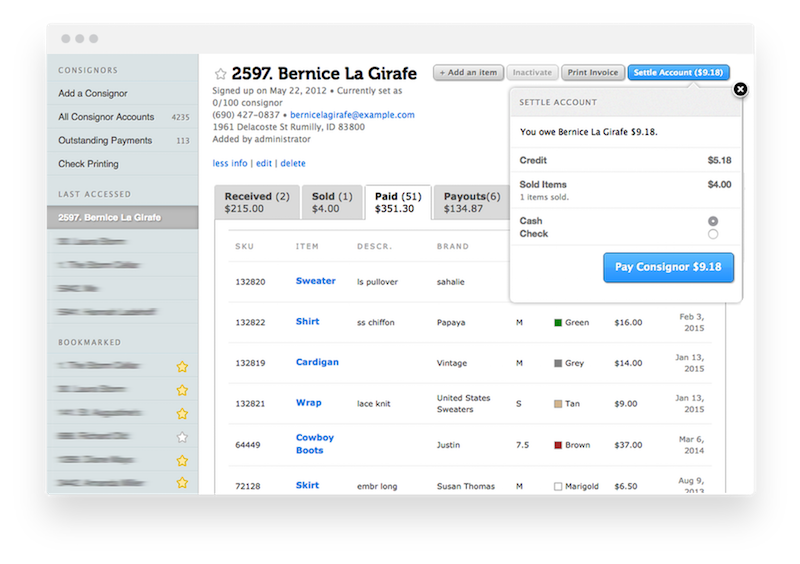The height and width of the screenshot is (564, 800).
Task: Click the edit link
Action: click(x=264, y=163)
